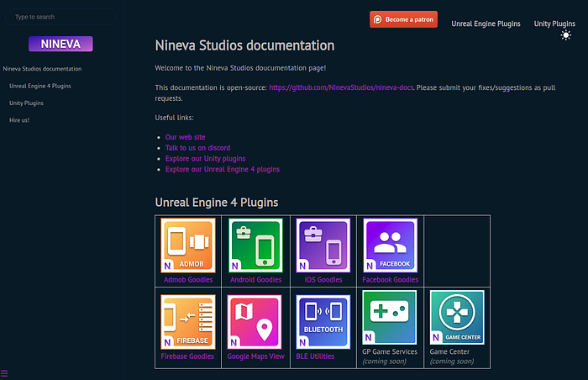Open the hamburger menu icon at bottom left
This screenshot has width=588, height=380.
point(4,373)
